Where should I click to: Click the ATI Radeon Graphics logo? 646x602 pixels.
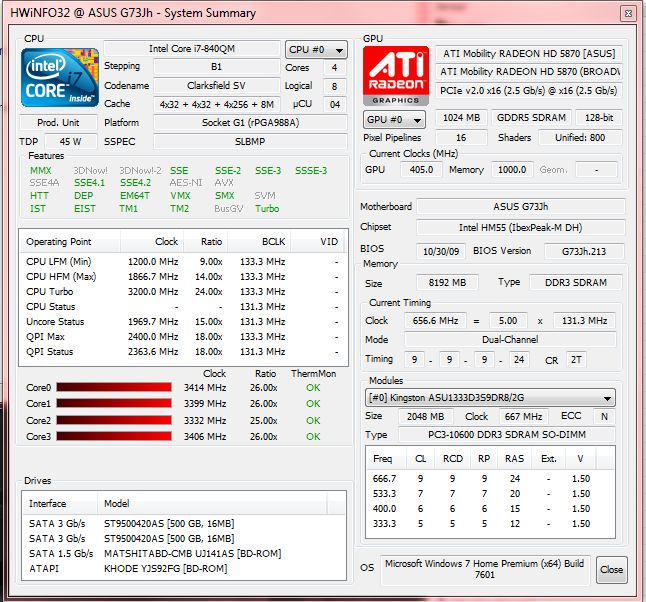(x=396, y=76)
